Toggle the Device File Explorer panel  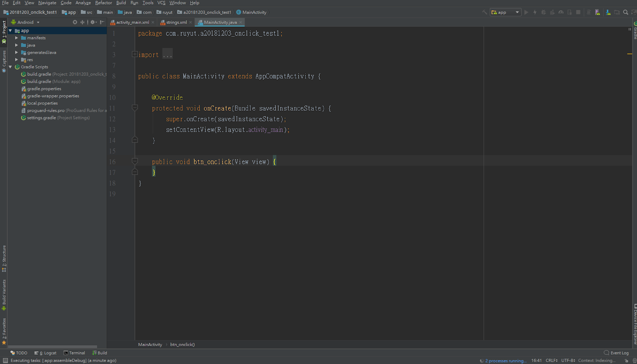point(635,324)
